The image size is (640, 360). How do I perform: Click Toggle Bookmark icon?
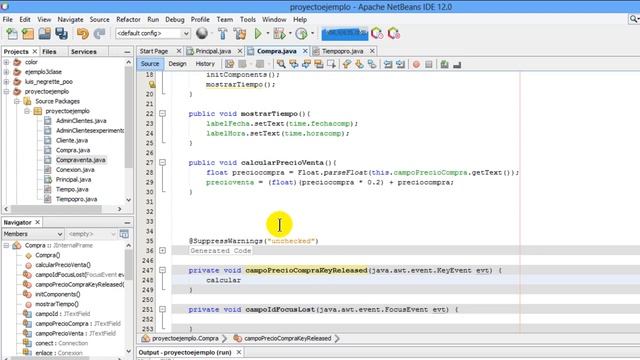point(372,64)
